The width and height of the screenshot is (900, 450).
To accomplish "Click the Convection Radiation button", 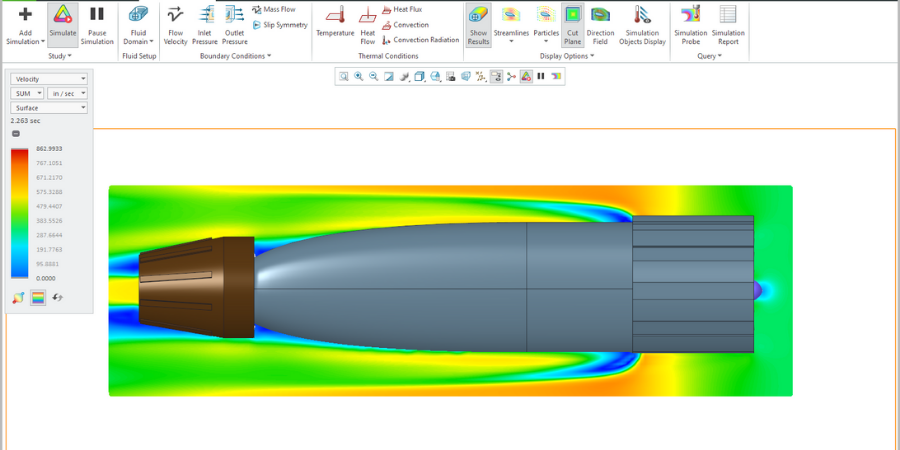I will tap(421, 40).
